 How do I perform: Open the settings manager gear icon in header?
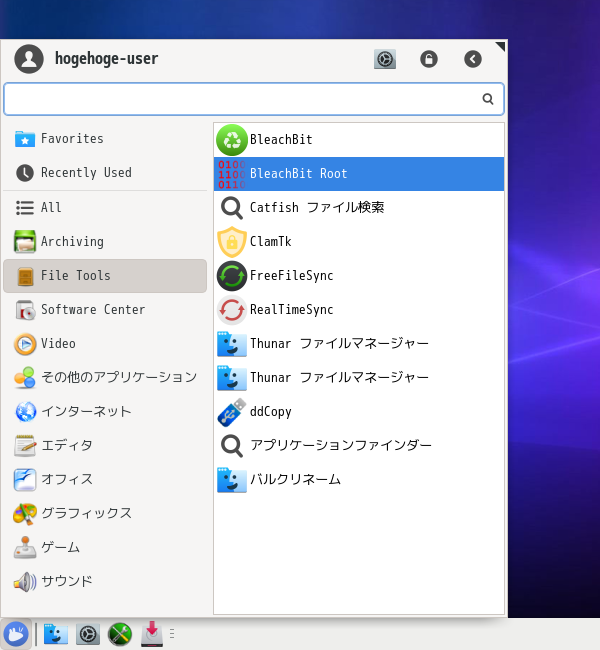385,59
